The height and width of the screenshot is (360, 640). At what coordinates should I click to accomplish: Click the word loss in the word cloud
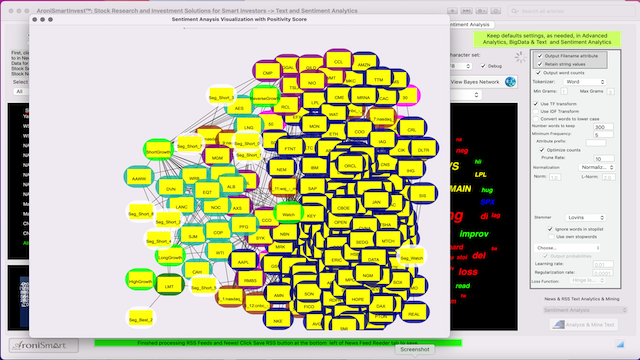pyautogui.click(x=468, y=271)
